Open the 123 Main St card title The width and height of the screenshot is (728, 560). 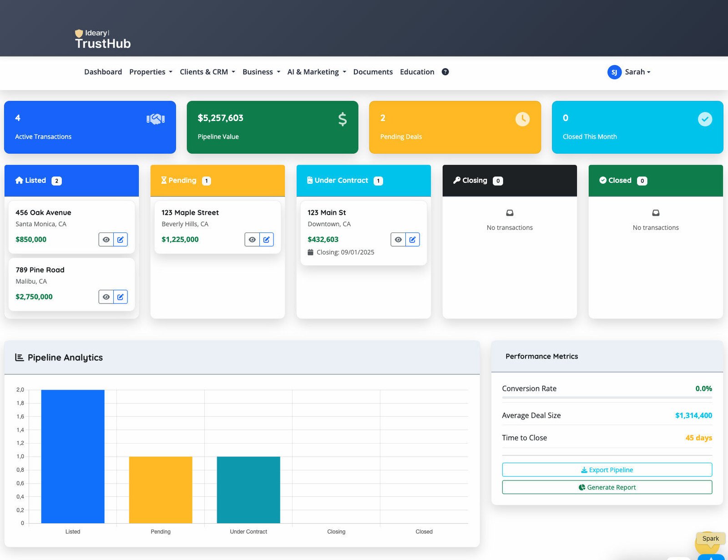[327, 212]
